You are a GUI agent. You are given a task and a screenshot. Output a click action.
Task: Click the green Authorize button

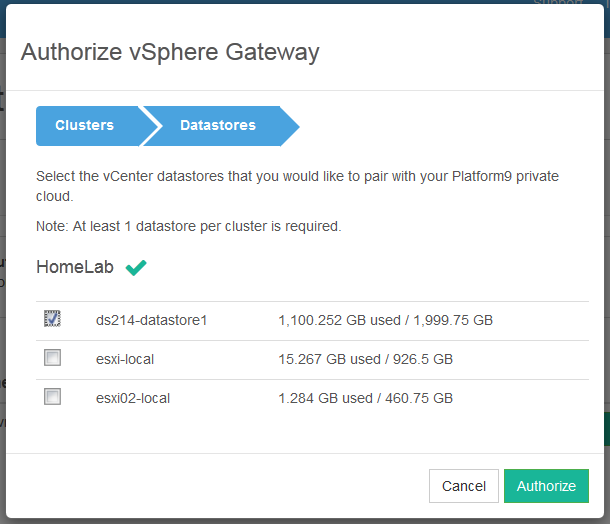click(546, 486)
